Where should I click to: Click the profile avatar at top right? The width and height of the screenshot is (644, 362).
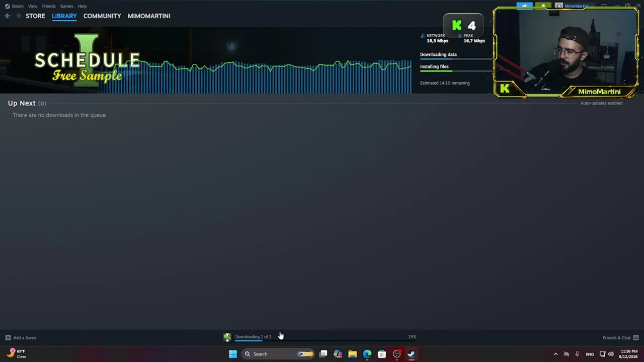pos(559,6)
